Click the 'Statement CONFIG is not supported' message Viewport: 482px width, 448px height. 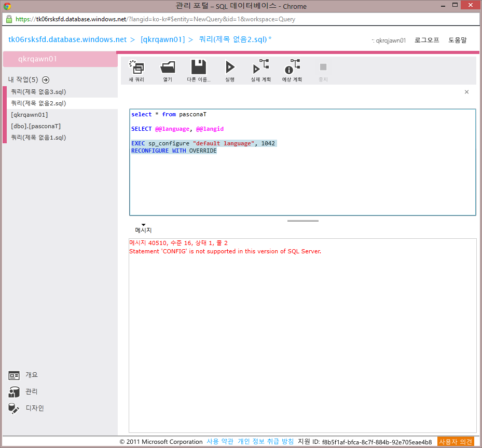coord(225,251)
